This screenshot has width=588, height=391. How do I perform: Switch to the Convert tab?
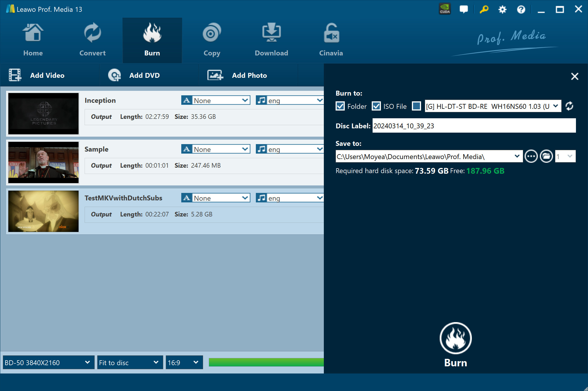[92, 41]
